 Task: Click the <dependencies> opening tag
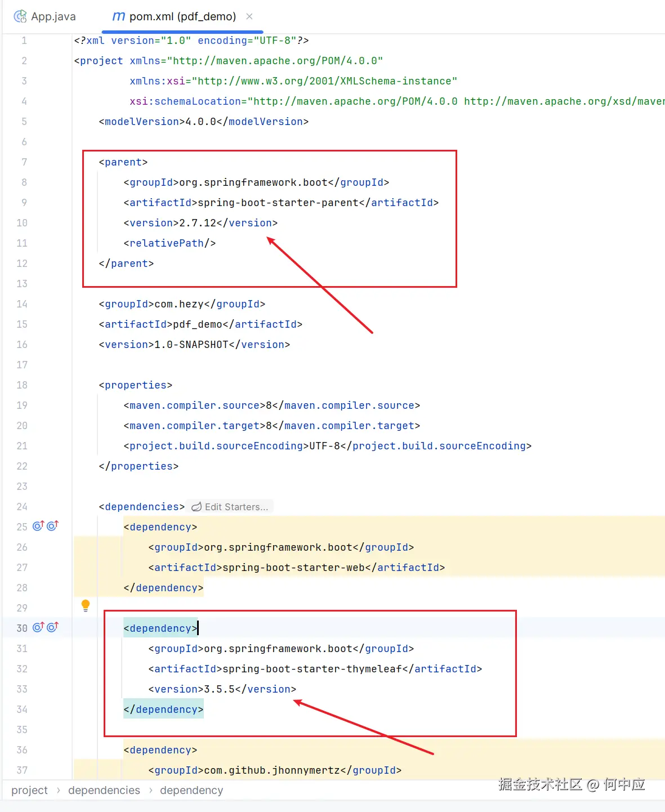click(142, 507)
